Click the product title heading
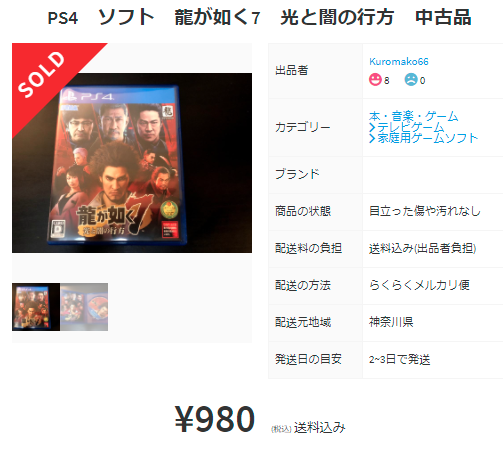The height and width of the screenshot is (449, 503). (x=259, y=17)
